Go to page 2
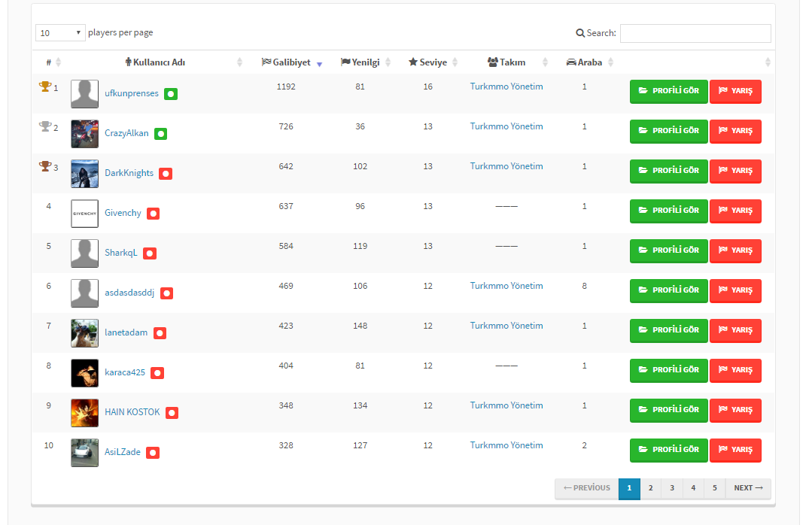The width and height of the screenshot is (812, 525). (650, 488)
